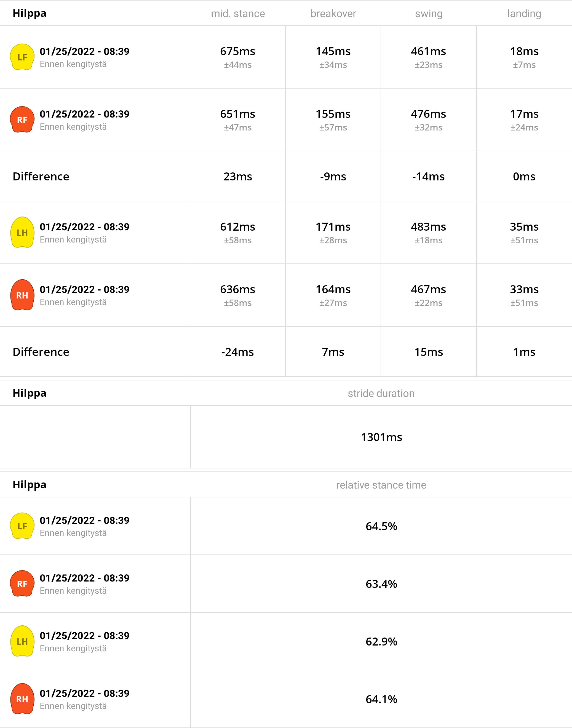
Task: Click the 64.5% relative stance value
Action: (x=381, y=526)
